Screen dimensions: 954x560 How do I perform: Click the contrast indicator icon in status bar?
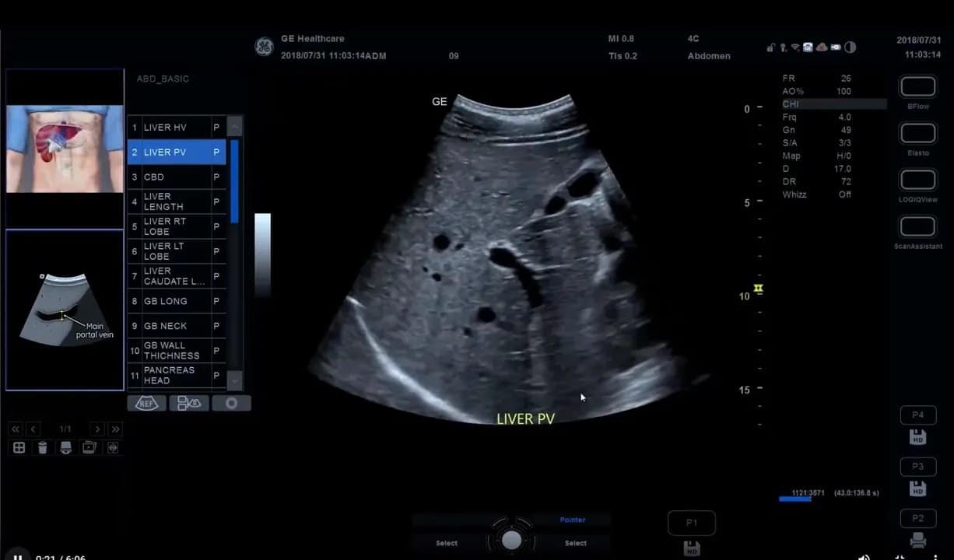click(x=850, y=47)
